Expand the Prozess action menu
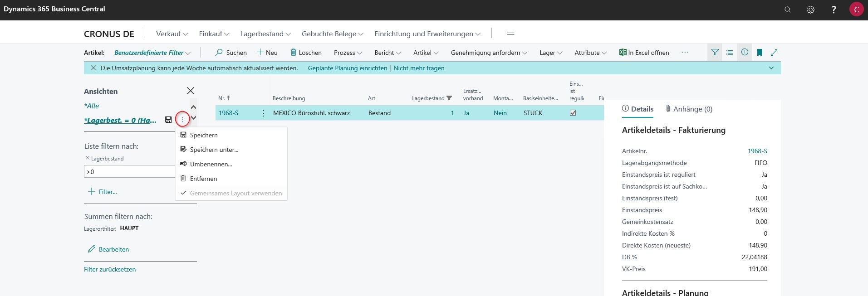Viewport: 868px width, 296px height. point(348,53)
